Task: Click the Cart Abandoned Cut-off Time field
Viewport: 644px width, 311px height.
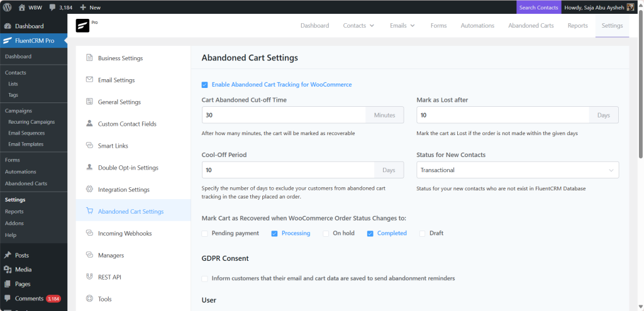Action: pos(284,116)
